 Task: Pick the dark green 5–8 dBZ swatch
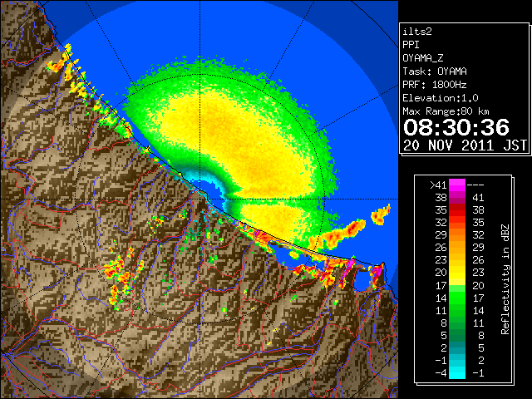point(457,336)
